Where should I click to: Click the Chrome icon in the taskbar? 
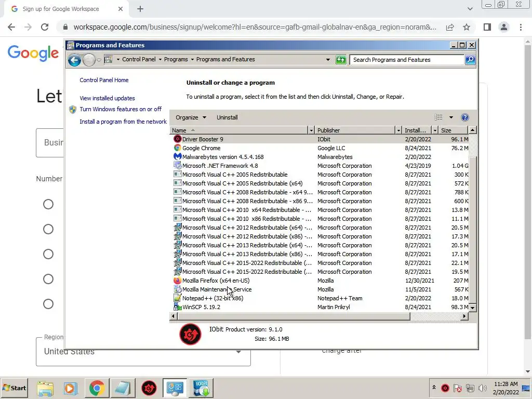(97, 388)
